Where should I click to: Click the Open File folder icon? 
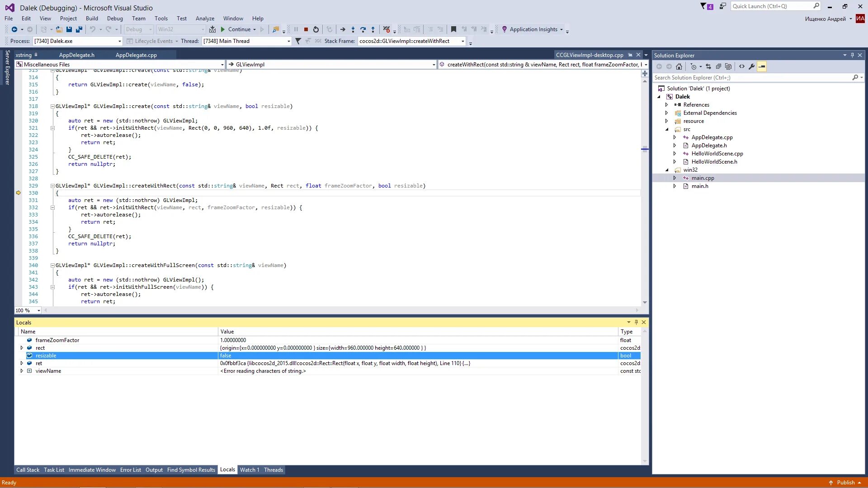point(59,29)
